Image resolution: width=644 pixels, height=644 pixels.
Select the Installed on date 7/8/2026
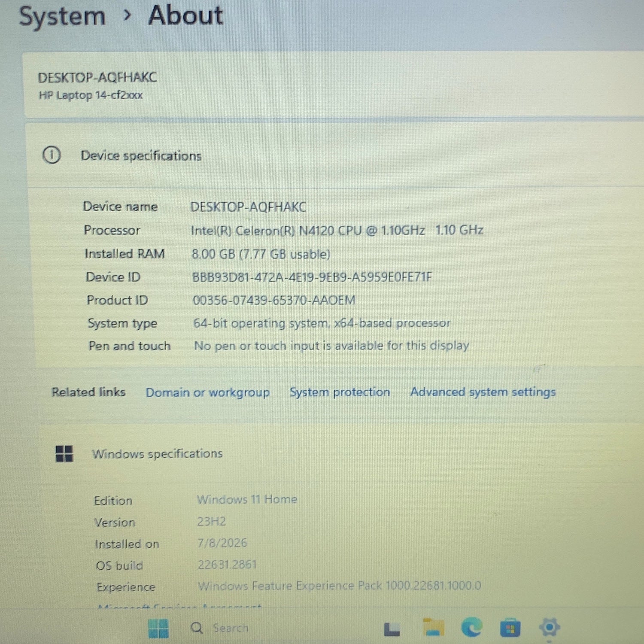(x=222, y=543)
